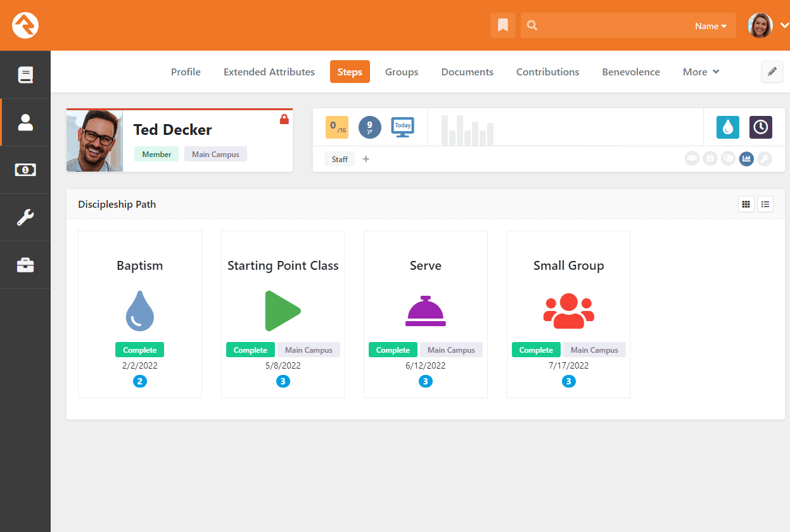Click the 9 yr circle badge

[370, 127]
